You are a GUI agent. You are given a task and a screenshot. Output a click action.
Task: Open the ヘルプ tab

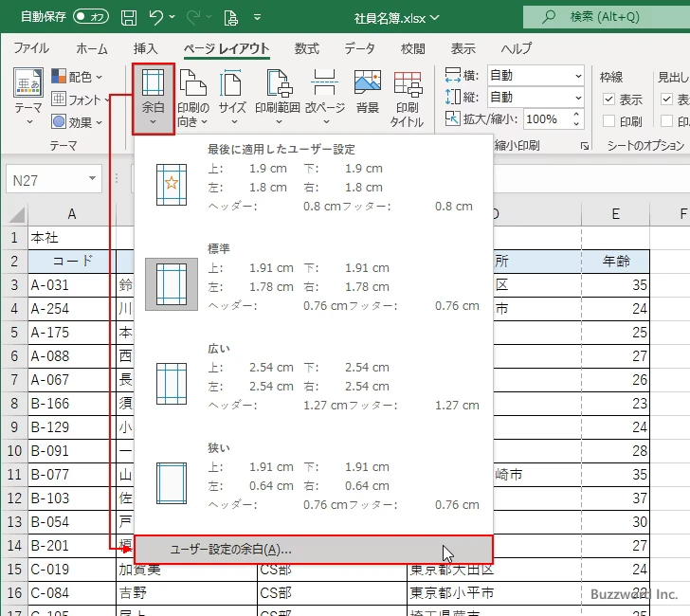click(x=516, y=48)
